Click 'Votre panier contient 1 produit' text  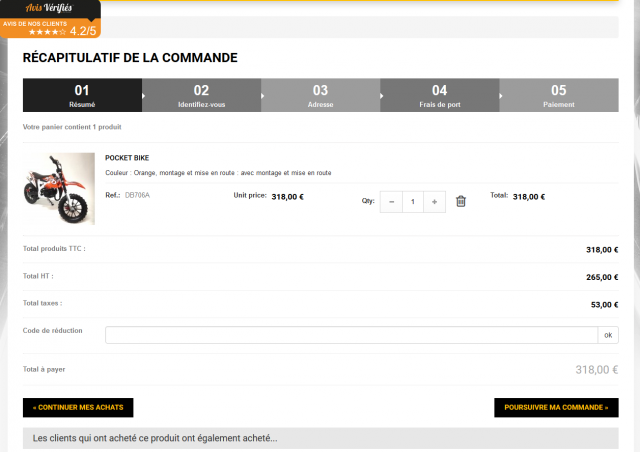pyautogui.click(x=72, y=127)
